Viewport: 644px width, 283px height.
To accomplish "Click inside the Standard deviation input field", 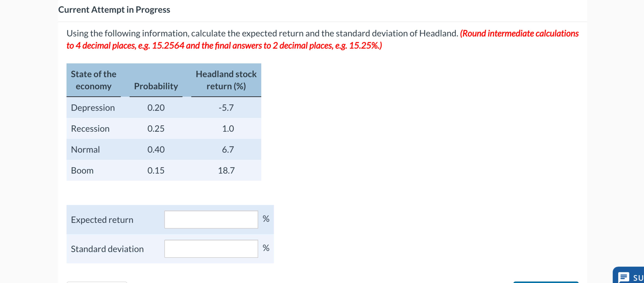I will click(x=211, y=248).
